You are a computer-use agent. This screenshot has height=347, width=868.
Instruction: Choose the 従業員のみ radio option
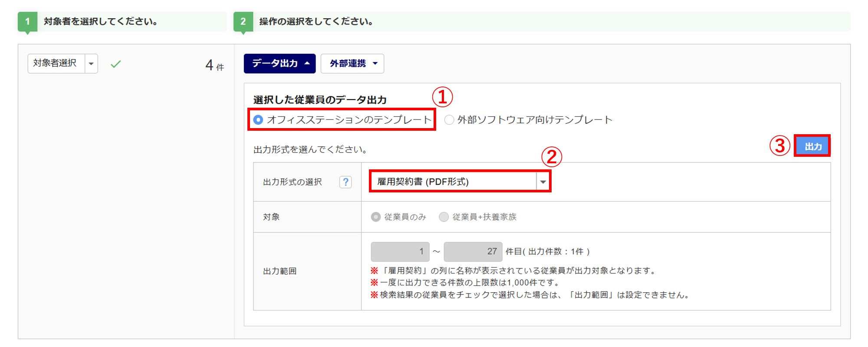tap(376, 217)
